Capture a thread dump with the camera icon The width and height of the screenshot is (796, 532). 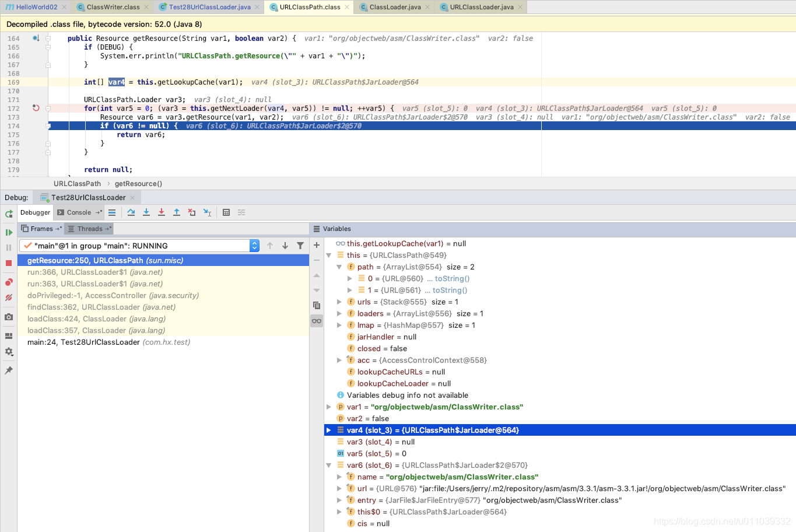tap(9, 317)
